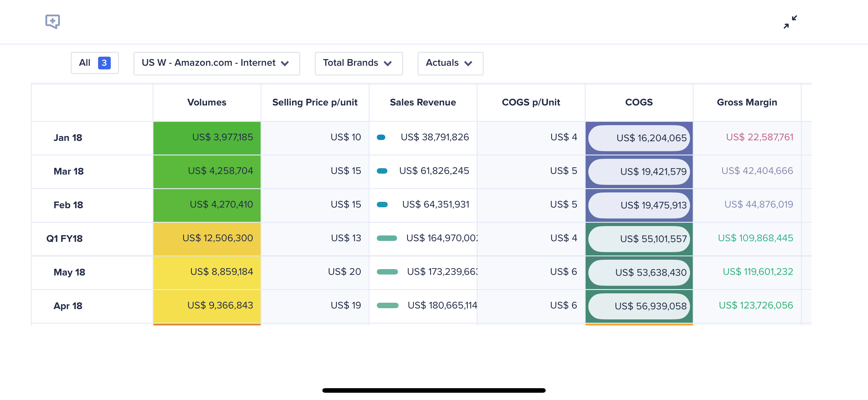This screenshot has width=868, height=400.
Task: Click the Q1 FY18 COGS pill value
Action: 639,239
